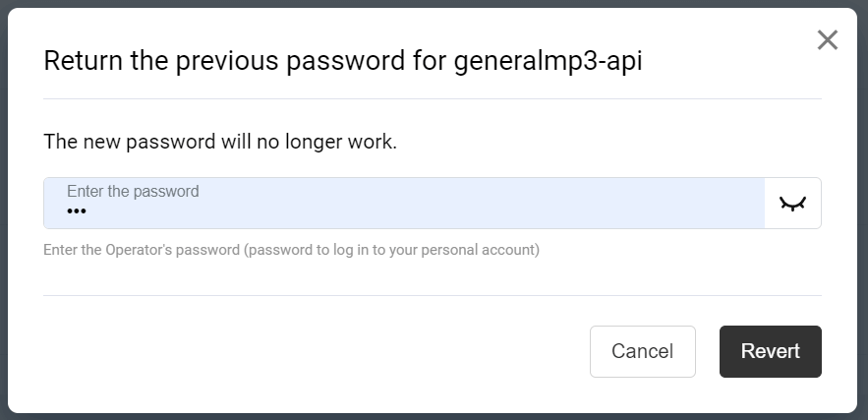Dismiss the dialog using the X icon
This screenshot has width=868, height=420.
tap(828, 40)
